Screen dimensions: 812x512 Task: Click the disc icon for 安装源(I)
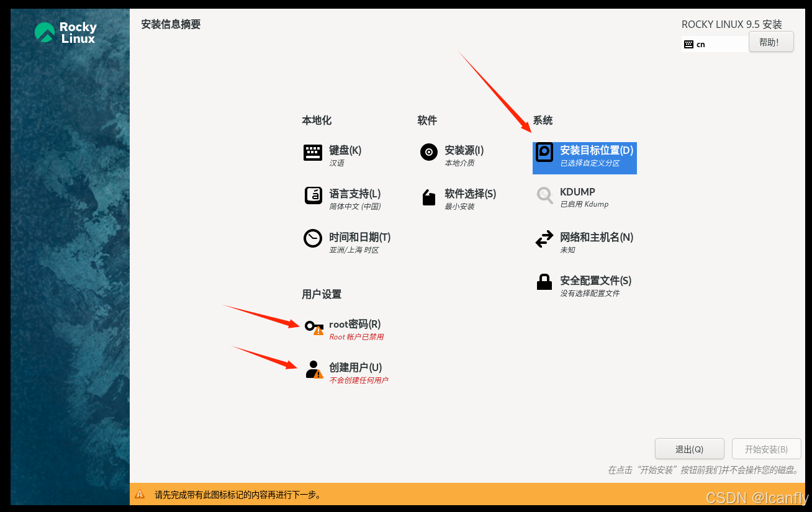[x=428, y=152]
